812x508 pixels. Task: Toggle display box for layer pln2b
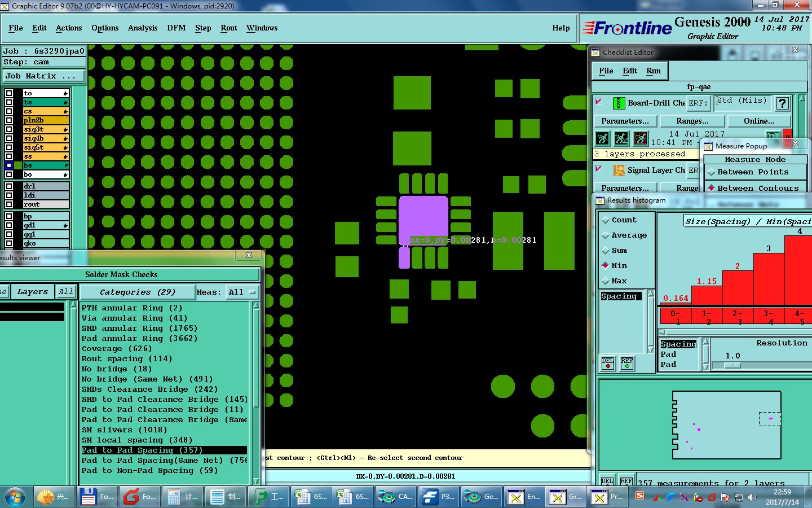click(9, 120)
